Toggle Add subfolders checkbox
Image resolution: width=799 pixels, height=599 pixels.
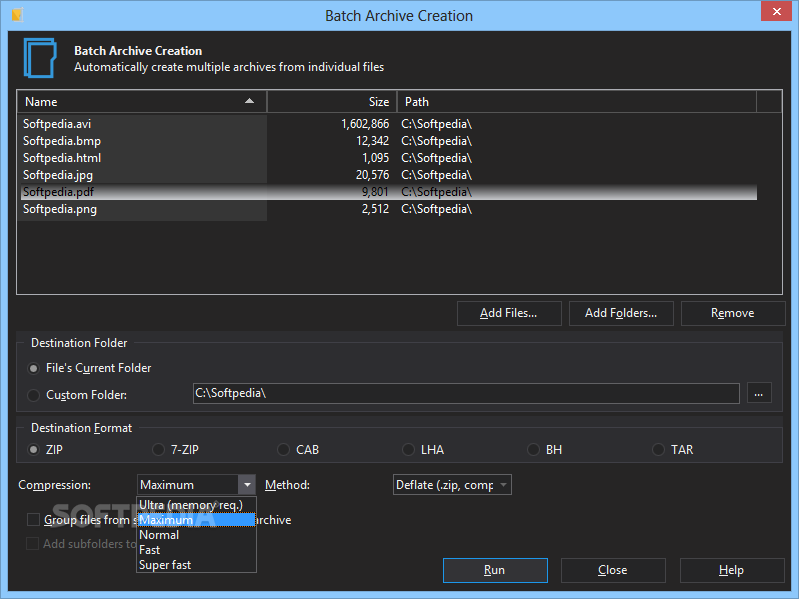(x=33, y=543)
